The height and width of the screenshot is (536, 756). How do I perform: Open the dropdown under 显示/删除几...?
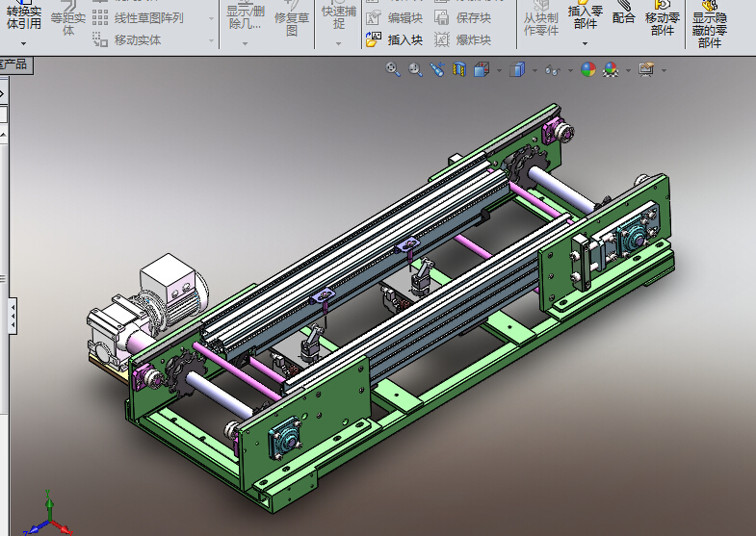(246, 44)
